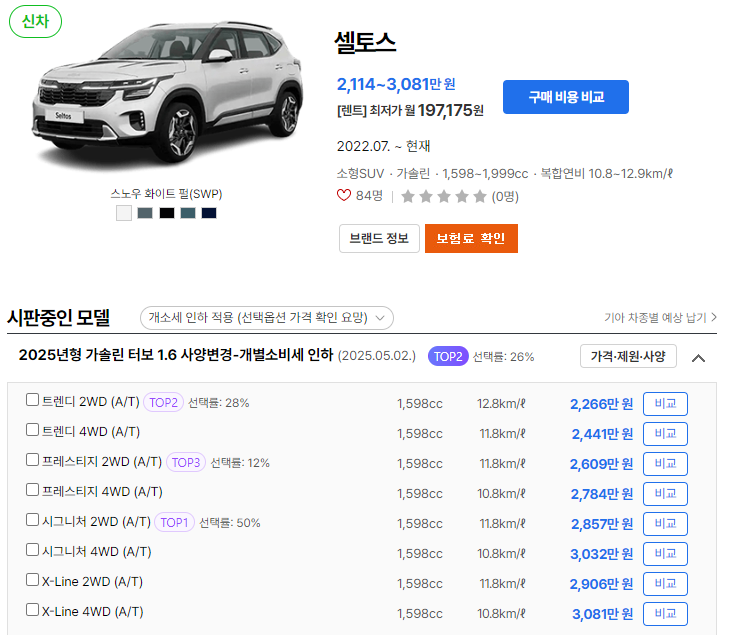
Task: Check the X-Line 4WD (A/T) checkbox
Action: pyautogui.click(x=32, y=609)
